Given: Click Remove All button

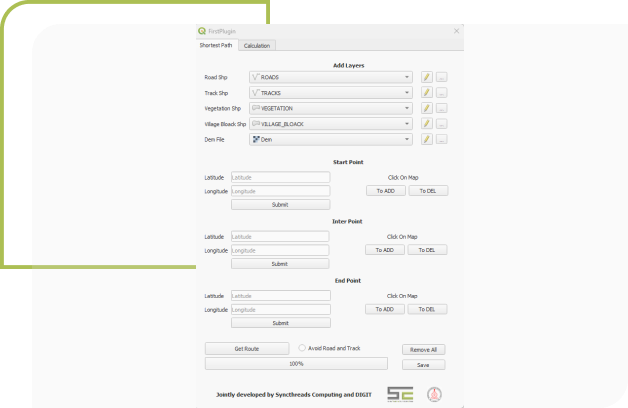Looking at the screenshot, I should coord(423,350).
